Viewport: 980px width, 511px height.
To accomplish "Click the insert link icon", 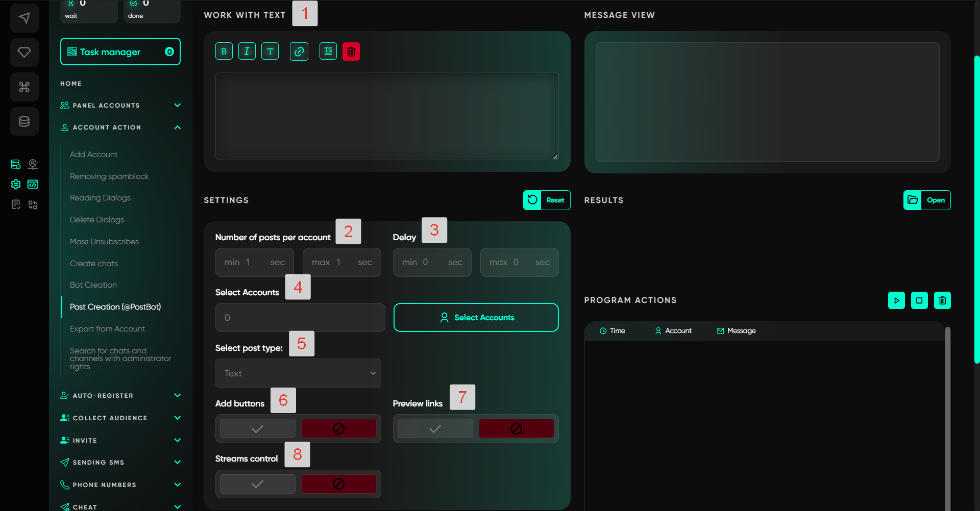I will tap(299, 51).
